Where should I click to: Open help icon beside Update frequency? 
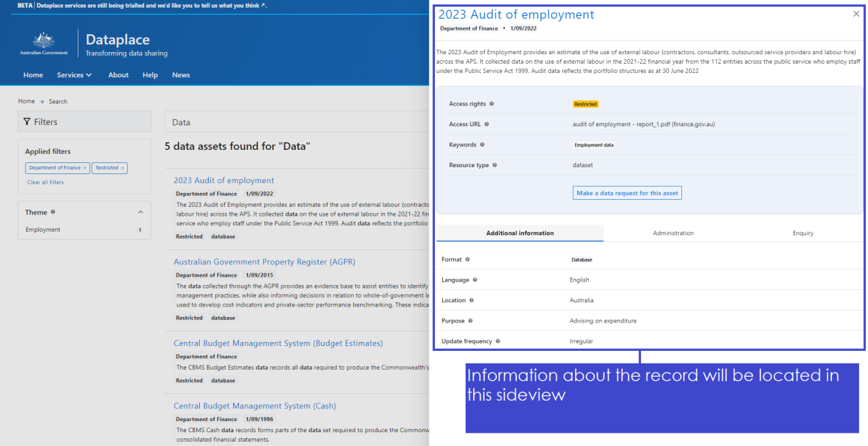pyautogui.click(x=497, y=341)
